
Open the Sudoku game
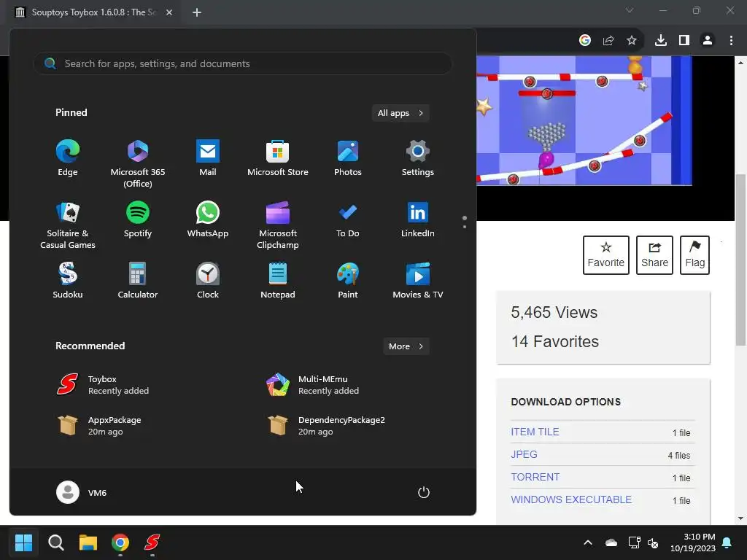click(68, 281)
